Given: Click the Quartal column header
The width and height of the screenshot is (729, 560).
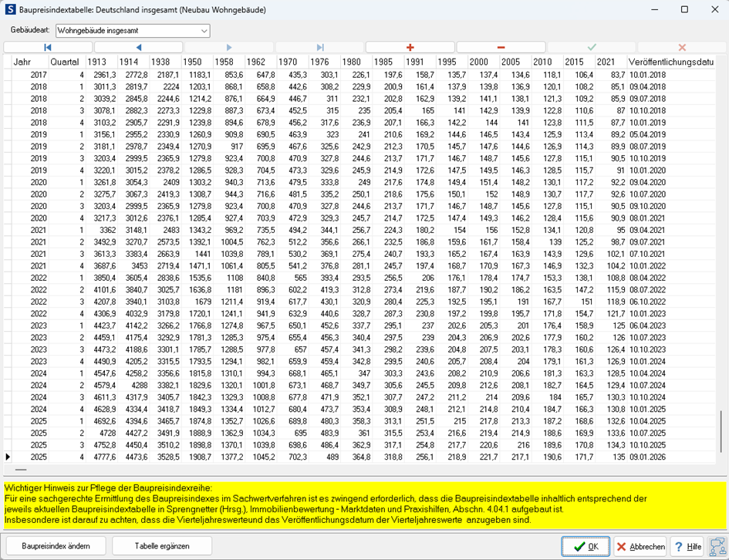Looking at the screenshot, I should (65, 62).
